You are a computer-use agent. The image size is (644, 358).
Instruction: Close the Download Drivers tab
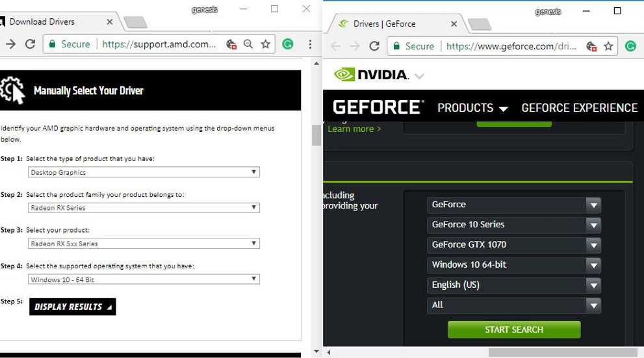[110, 22]
